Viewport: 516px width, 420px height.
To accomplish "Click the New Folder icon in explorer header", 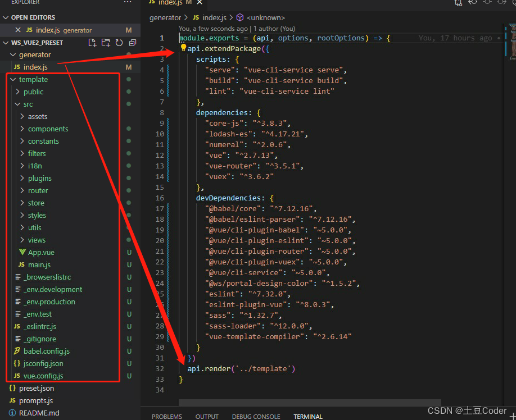I will 106,43.
